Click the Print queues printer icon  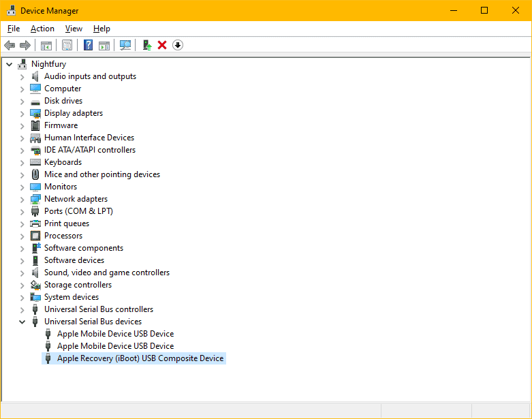pyautogui.click(x=35, y=223)
